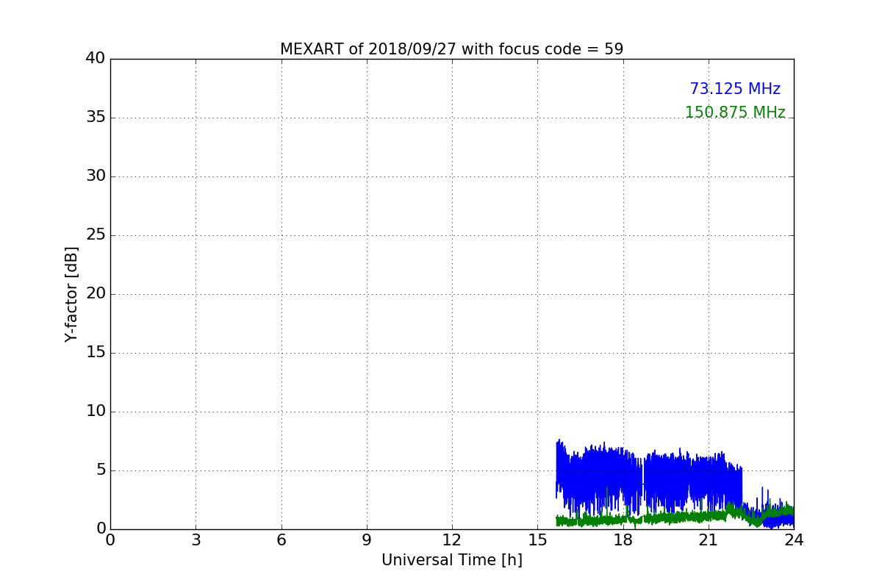Click x-axis tick label 24
882x588 pixels.
click(794, 540)
